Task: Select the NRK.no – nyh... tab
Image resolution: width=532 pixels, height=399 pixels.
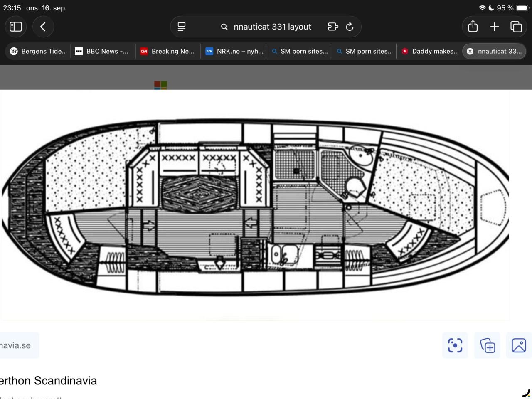Action: [x=234, y=51]
